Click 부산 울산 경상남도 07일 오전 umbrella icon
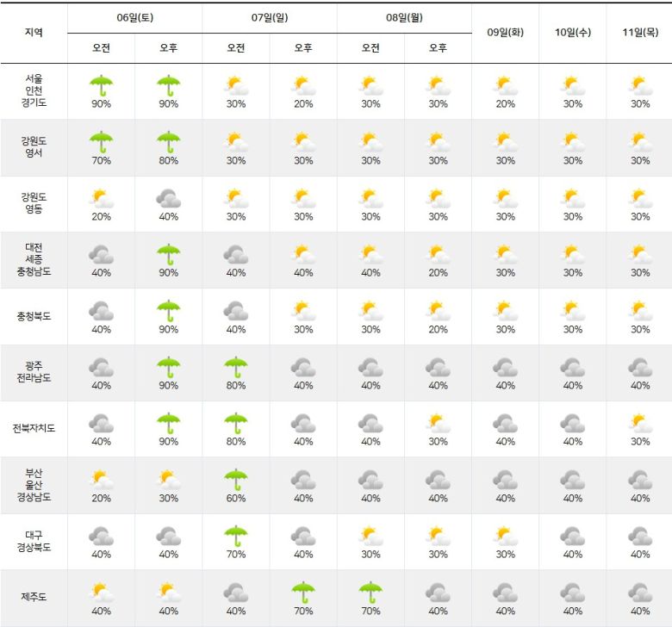The width and height of the screenshot is (672, 627). tap(236, 479)
